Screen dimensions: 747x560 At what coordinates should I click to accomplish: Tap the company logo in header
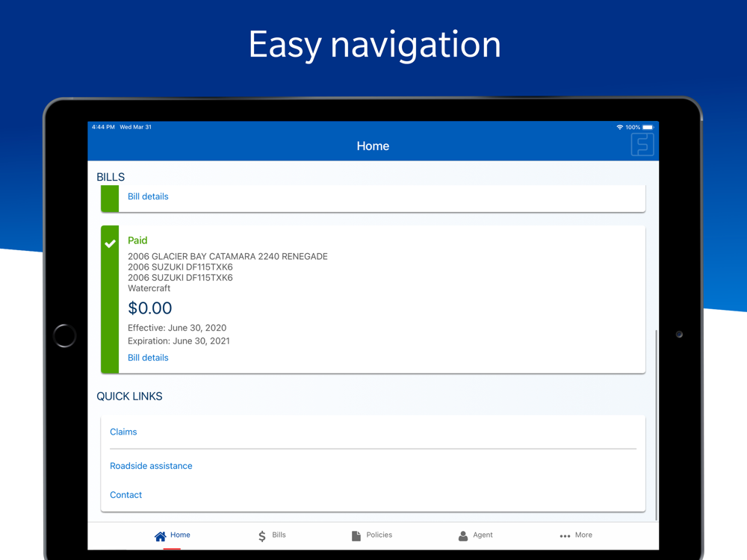point(642,144)
